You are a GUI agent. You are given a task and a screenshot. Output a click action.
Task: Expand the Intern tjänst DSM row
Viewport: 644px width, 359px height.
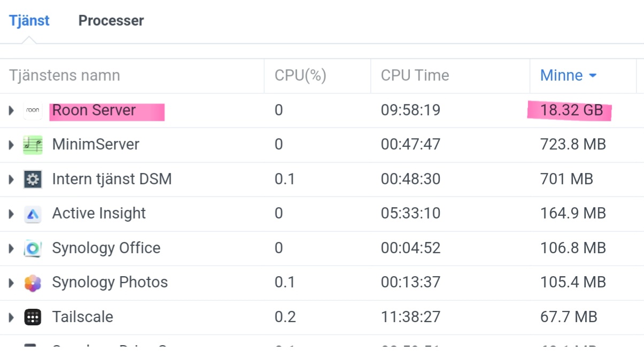pyautogui.click(x=11, y=179)
